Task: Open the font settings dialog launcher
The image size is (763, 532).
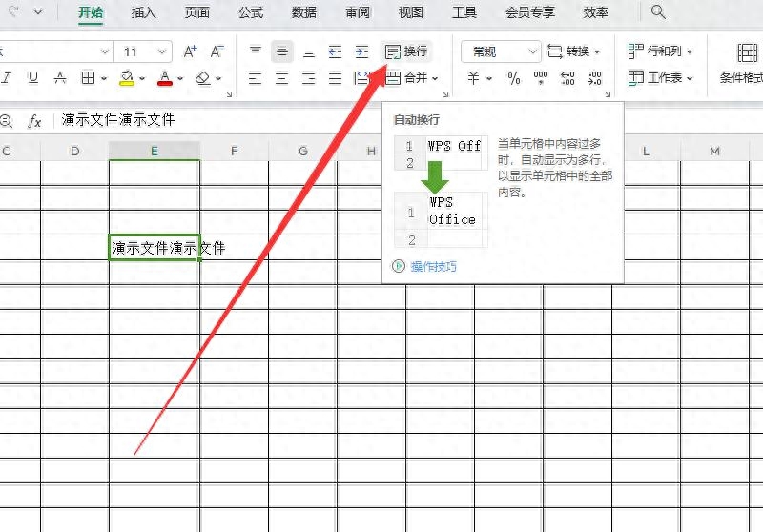Action: click(x=229, y=94)
